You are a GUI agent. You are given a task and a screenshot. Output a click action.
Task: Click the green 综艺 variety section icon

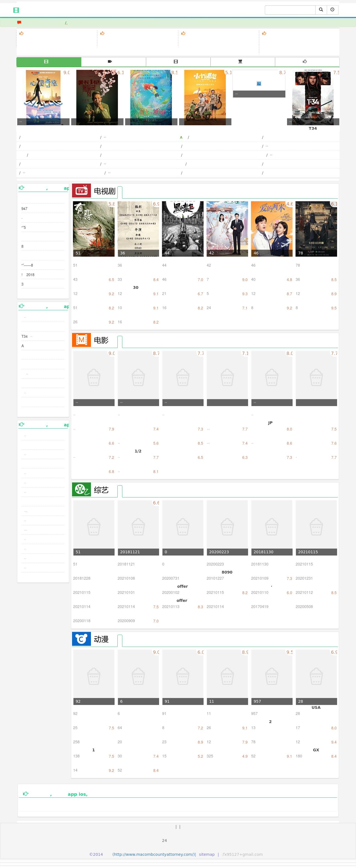pos(81,489)
